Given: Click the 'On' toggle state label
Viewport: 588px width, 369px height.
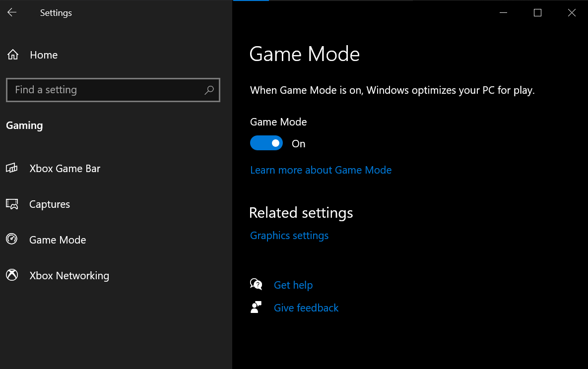Looking at the screenshot, I should pos(299,144).
